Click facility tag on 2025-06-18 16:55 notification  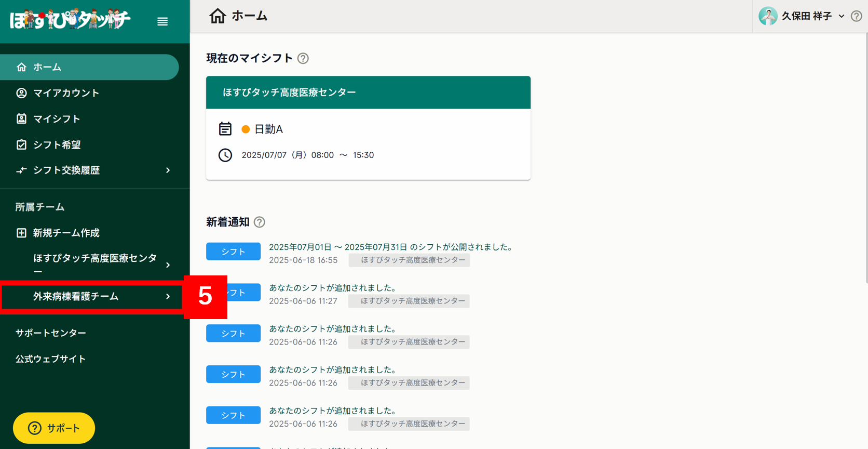point(409,260)
